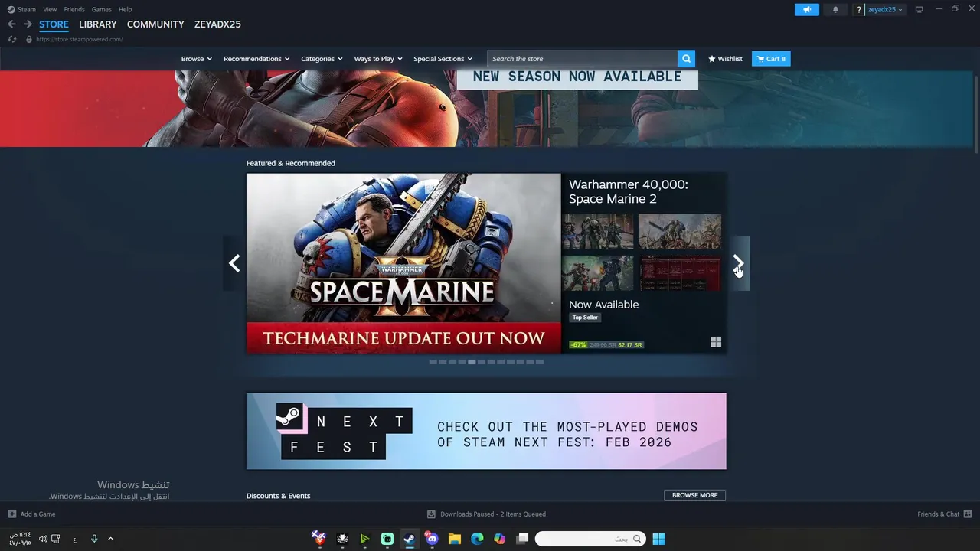
Task: Go forward with the right arrow navigation icon
Action: pos(28,24)
